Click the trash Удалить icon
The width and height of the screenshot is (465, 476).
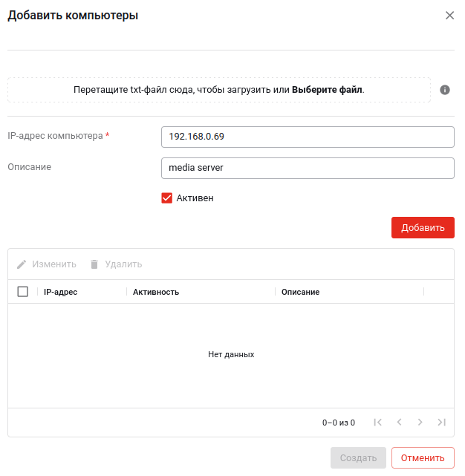[x=94, y=264]
